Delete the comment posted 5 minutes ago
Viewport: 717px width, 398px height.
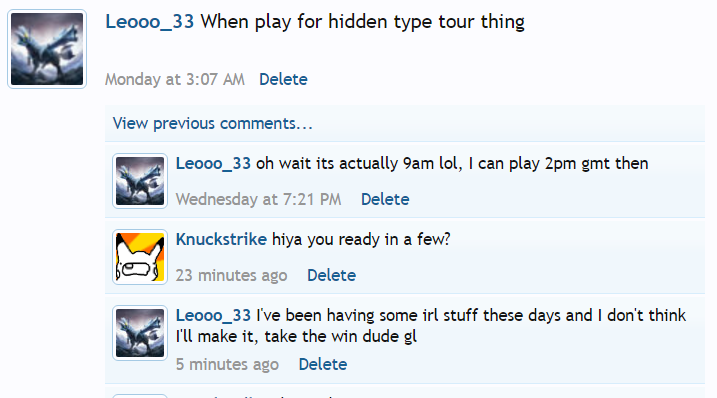(323, 365)
